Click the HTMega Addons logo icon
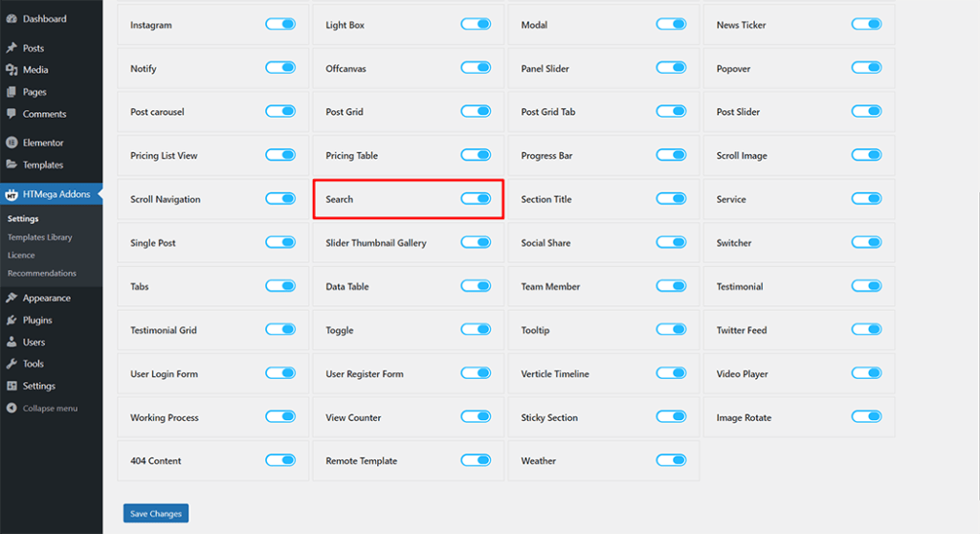 point(11,194)
